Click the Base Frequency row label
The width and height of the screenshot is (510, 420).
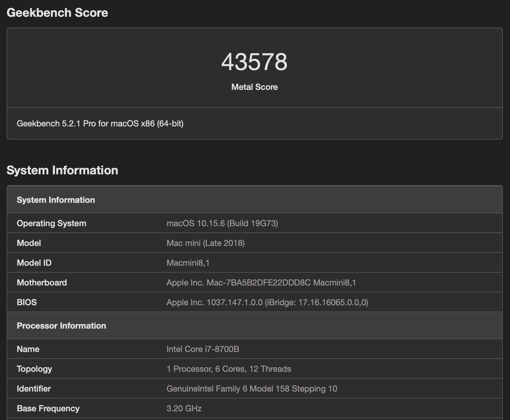[x=48, y=408]
